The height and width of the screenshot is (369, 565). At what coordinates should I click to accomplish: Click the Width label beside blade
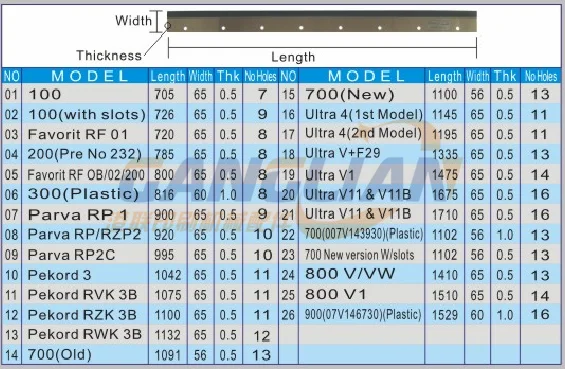pos(133,21)
